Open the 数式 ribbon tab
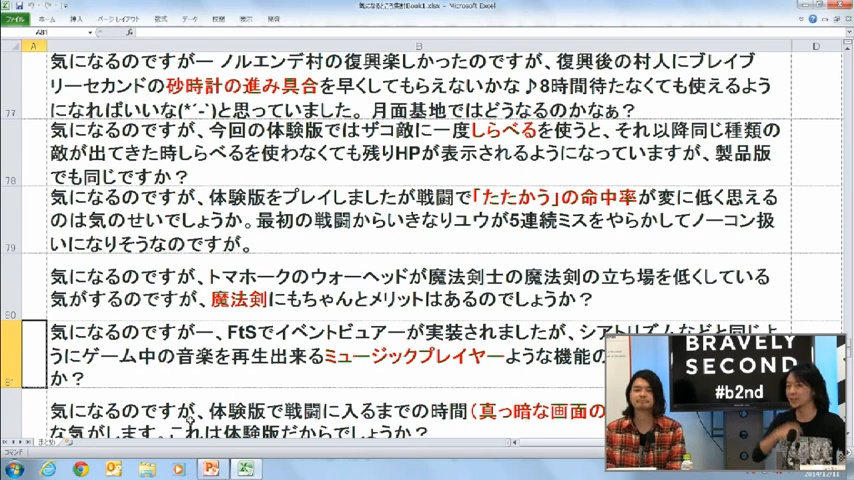Screen dimensions: 854x480 coord(161,19)
